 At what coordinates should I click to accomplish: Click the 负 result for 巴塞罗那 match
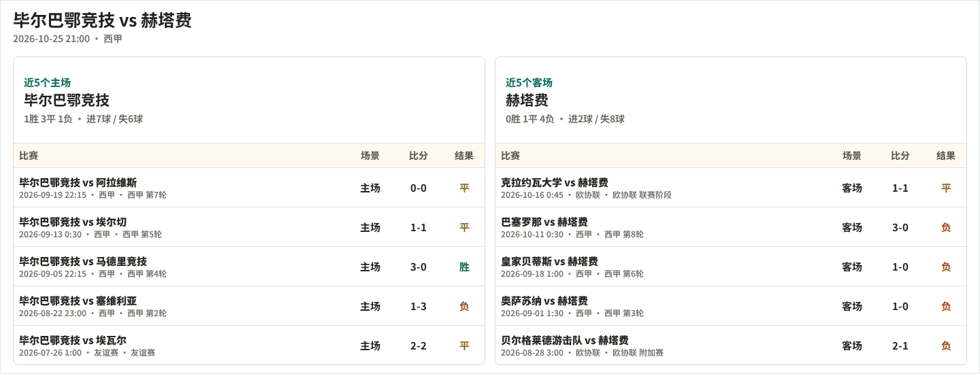coord(946,227)
